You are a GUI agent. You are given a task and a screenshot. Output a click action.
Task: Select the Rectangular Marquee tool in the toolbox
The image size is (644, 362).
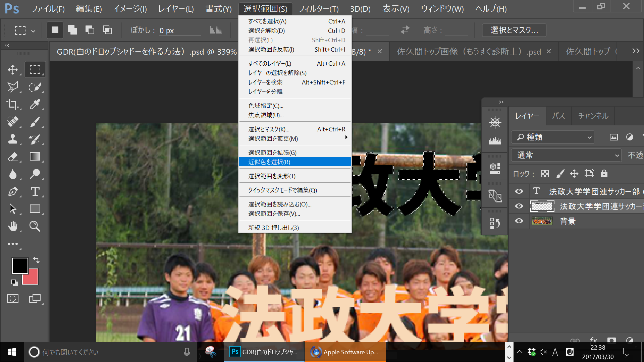coord(35,70)
